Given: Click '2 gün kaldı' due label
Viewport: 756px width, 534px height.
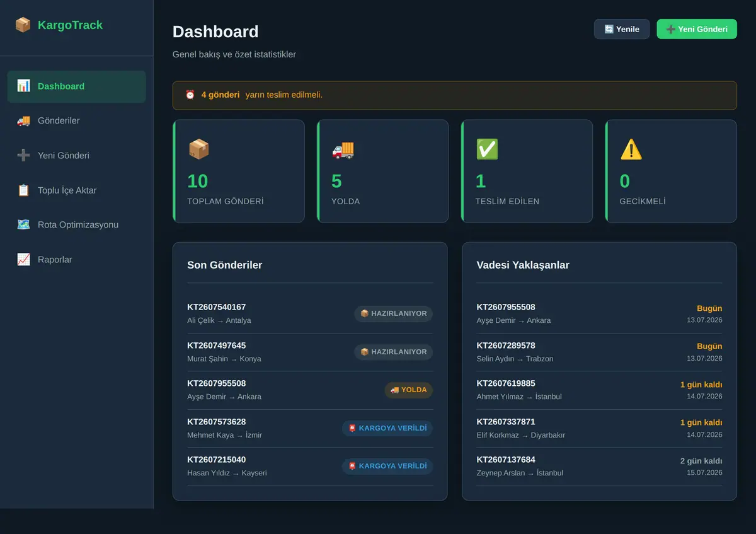Looking at the screenshot, I should pyautogui.click(x=701, y=461).
